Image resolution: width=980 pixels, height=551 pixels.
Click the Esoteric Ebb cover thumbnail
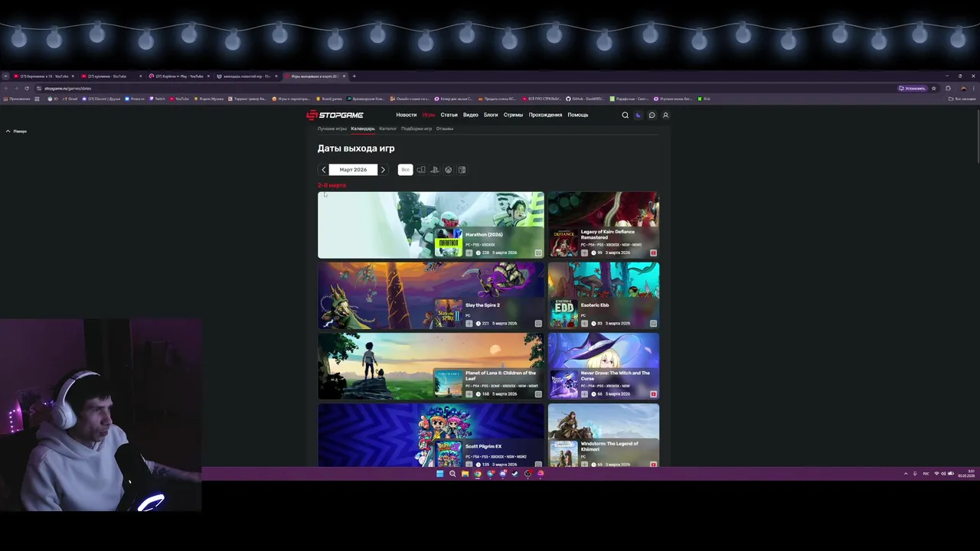(564, 313)
